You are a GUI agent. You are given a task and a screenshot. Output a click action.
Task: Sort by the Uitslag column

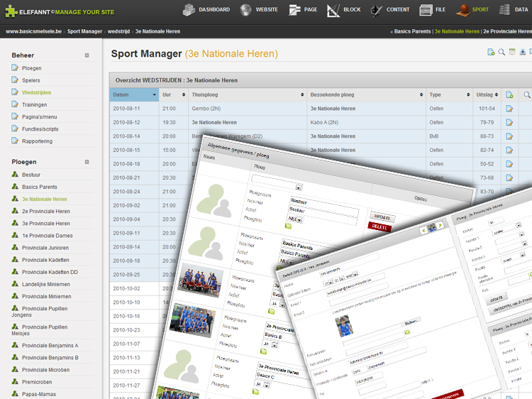coord(487,94)
